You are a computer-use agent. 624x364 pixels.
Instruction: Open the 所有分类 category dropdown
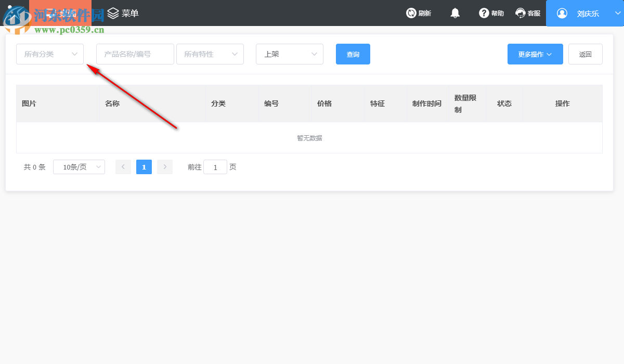(49, 54)
